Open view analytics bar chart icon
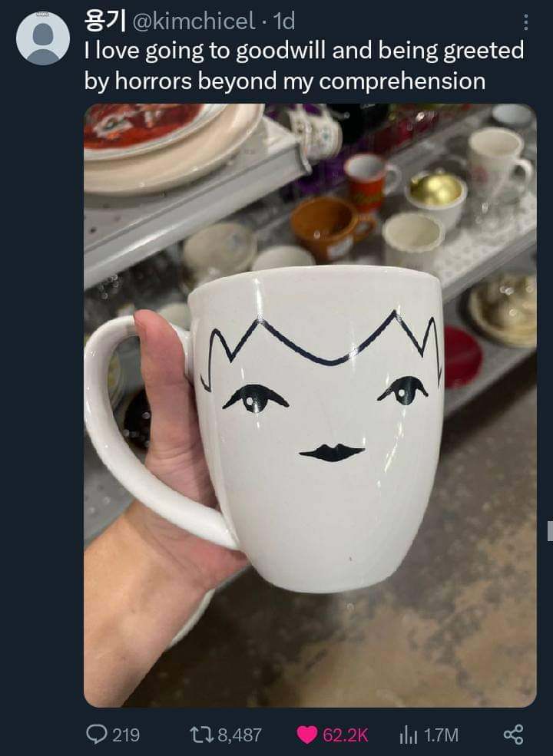Viewport: 553px width, 756px height. tap(409, 735)
